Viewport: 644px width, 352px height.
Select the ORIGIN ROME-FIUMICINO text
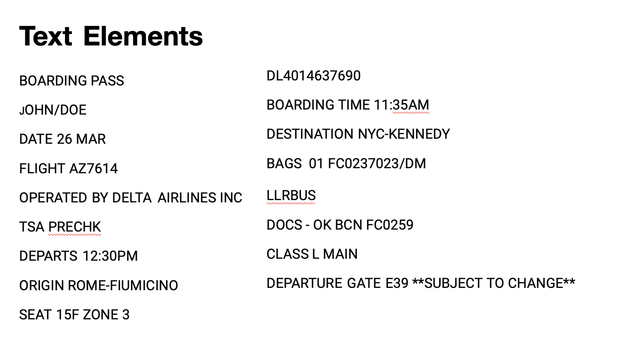coord(99,286)
